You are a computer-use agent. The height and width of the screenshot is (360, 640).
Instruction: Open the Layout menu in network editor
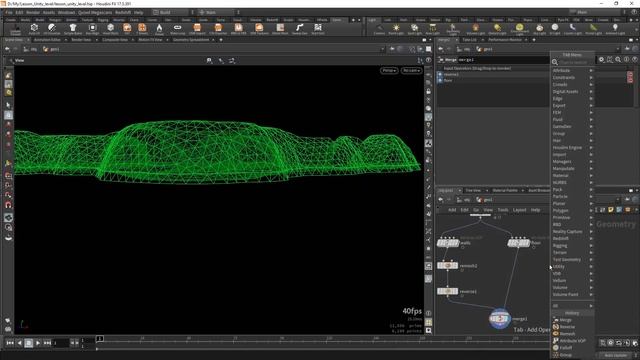click(x=519, y=210)
